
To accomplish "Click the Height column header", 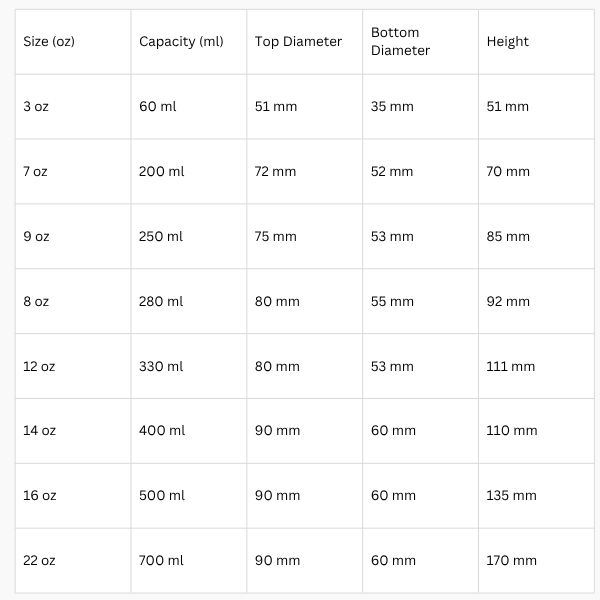I will [536, 42].
